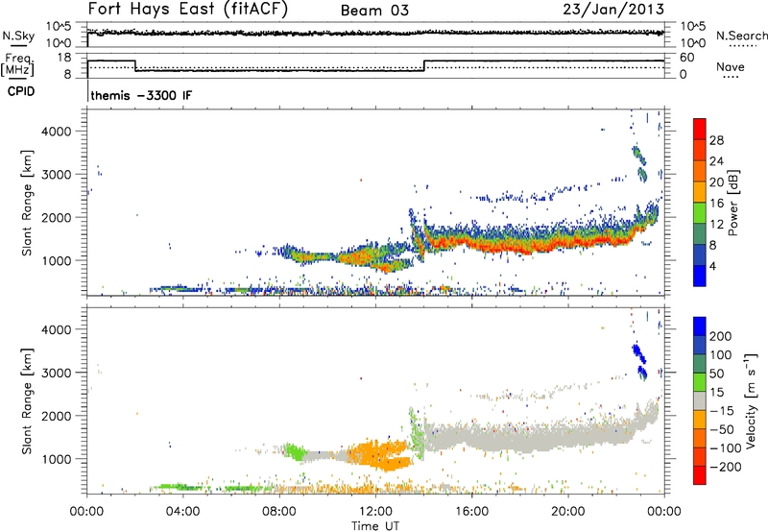This screenshot has height=532, width=768.
Task: Click the 'Time UT' axis title
Action: coord(375,526)
